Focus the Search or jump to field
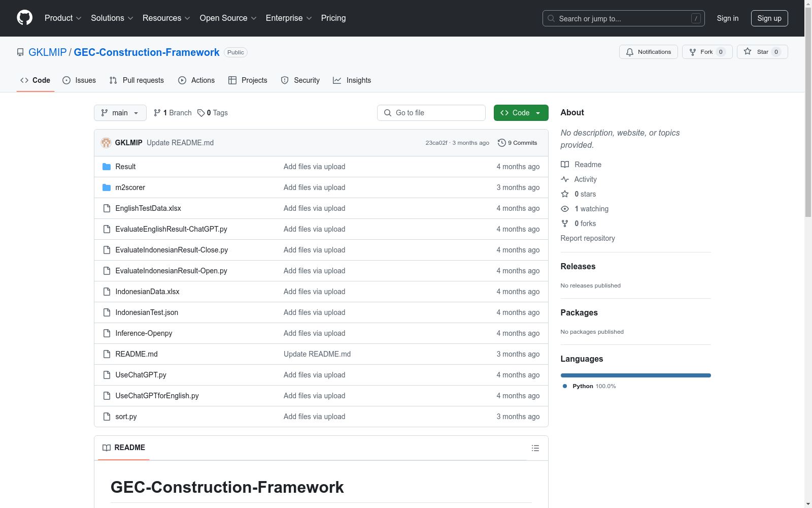The image size is (812, 508). 624,18
